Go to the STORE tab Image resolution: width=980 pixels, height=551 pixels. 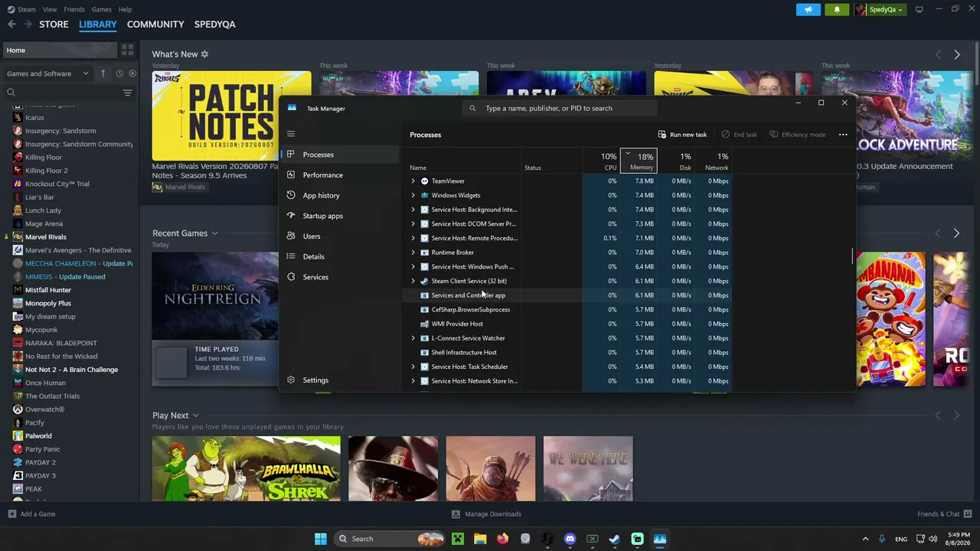click(x=54, y=24)
